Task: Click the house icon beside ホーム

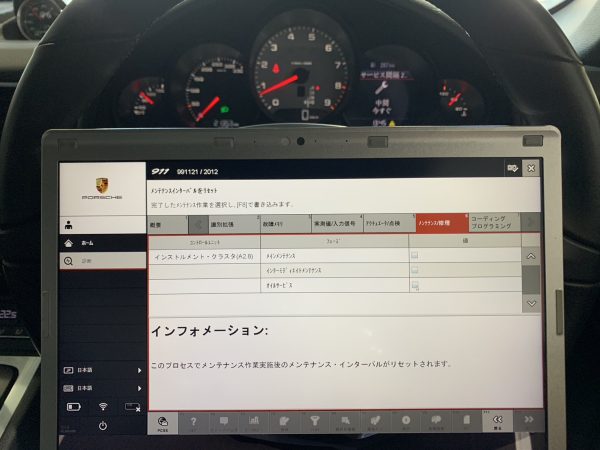Action: click(68, 243)
